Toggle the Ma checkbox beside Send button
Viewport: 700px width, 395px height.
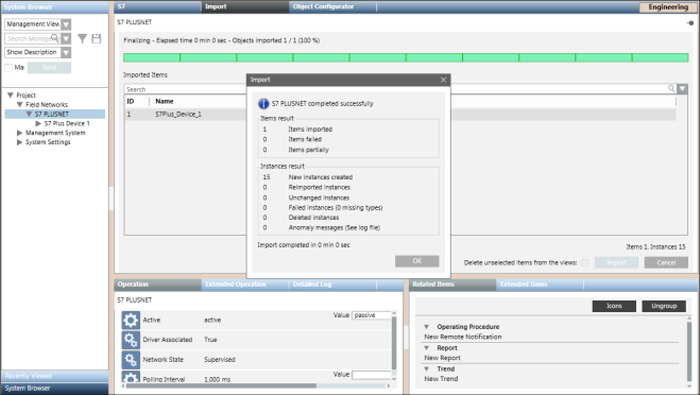coord(8,68)
